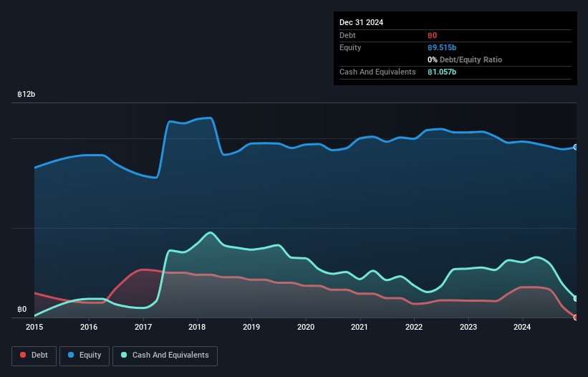Image resolution: width=588 pixels, height=377 pixels.
Task: Click the ฿9.515b equity value in tooltip
Action: coord(442,47)
